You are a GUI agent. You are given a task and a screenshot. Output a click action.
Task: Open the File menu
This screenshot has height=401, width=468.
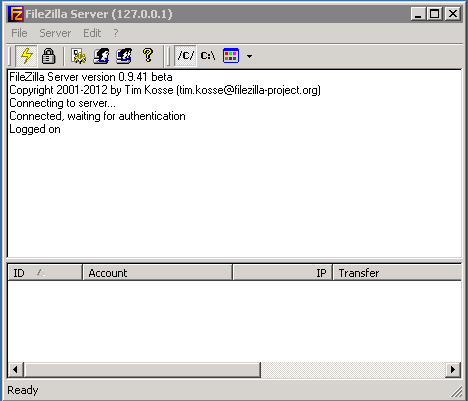[x=19, y=33]
